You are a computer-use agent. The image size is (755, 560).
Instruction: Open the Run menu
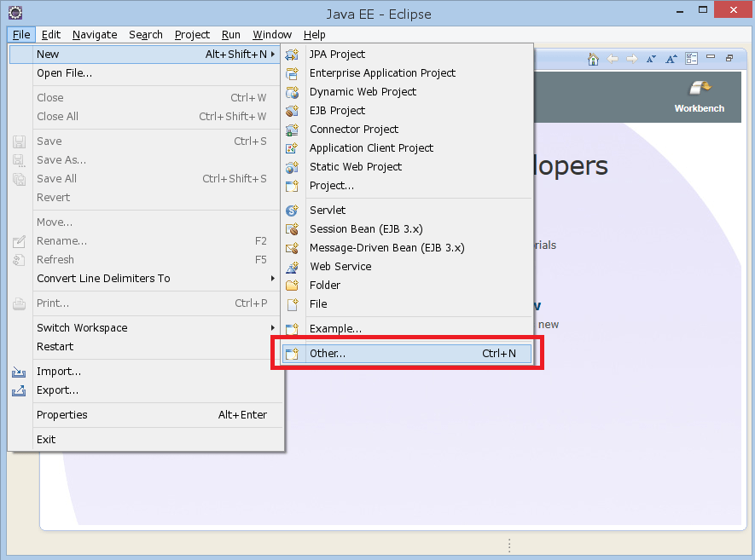pos(231,35)
